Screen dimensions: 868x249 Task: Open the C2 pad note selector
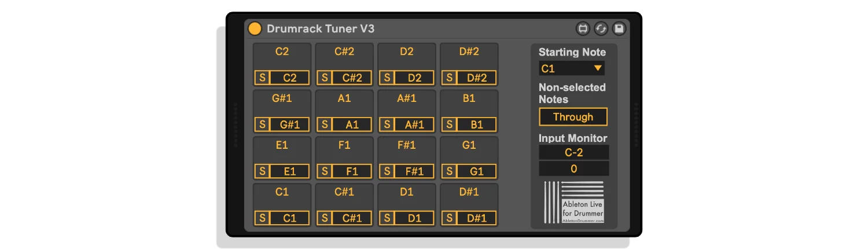[x=289, y=78]
